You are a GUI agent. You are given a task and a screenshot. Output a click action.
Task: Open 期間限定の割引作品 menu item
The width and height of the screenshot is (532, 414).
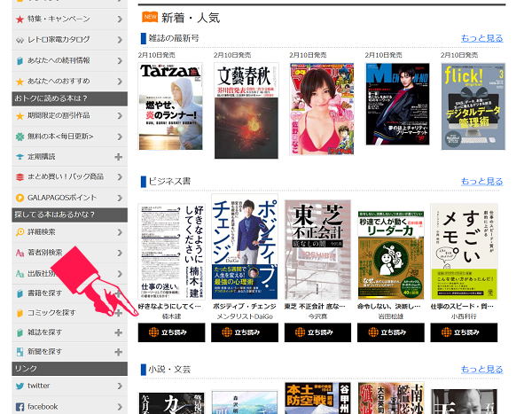[69, 115]
